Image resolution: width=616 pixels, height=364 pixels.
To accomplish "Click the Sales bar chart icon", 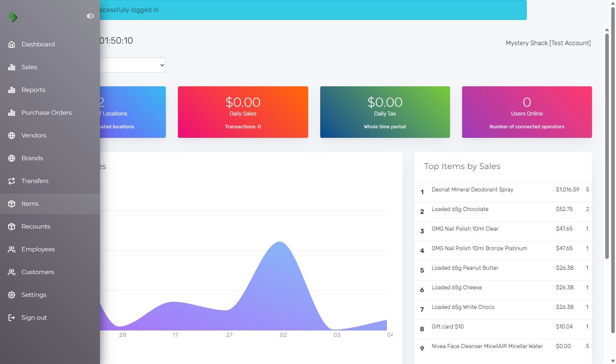I will (12, 67).
